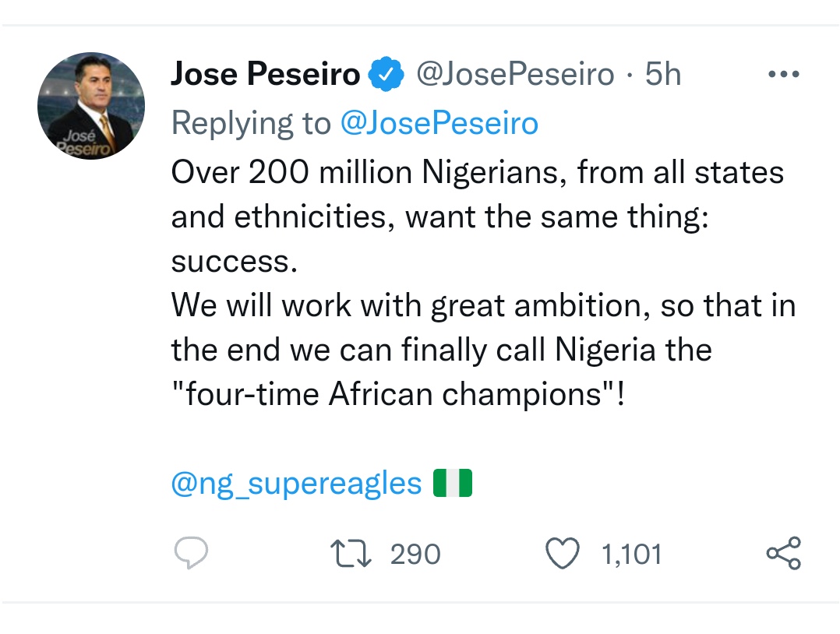Click the blue @JosePeseiro replying-to link
840x634 pixels.
coord(439,123)
